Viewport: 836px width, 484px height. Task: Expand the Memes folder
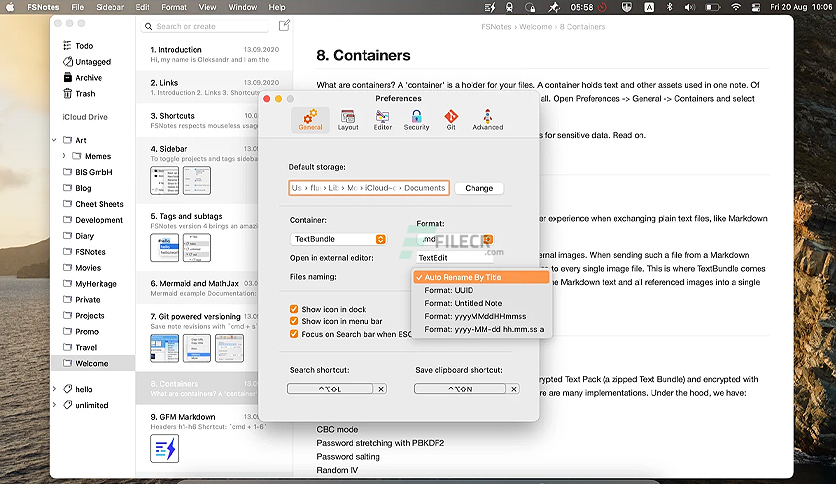point(64,156)
